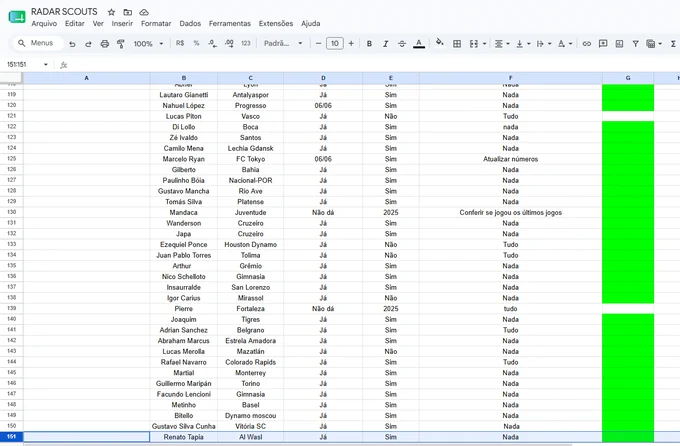Open the text wrapping dropdown
This screenshot has width=680, height=446.
pos(544,44)
